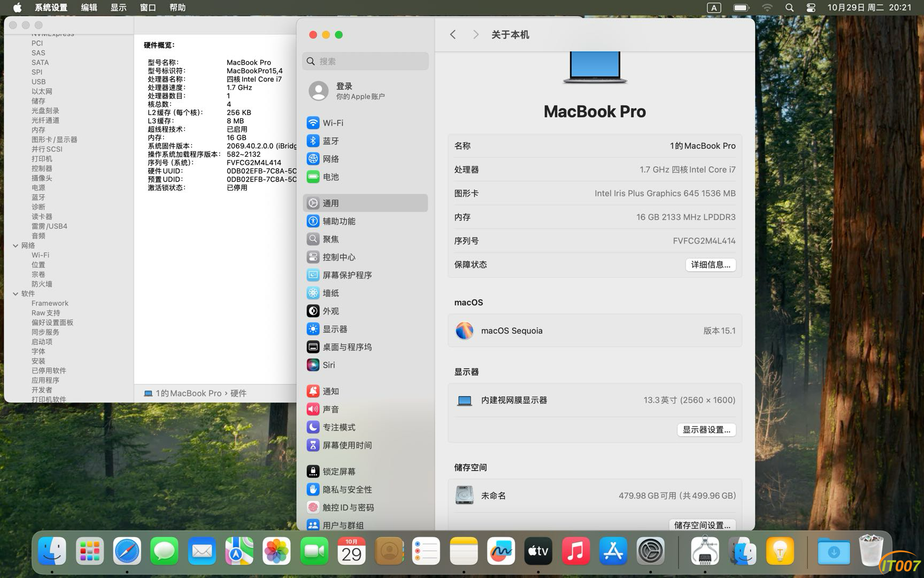The width and height of the screenshot is (924, 578).
Task: Select Wi-Fi under 网络 in System Information
Action: (40, 255)
